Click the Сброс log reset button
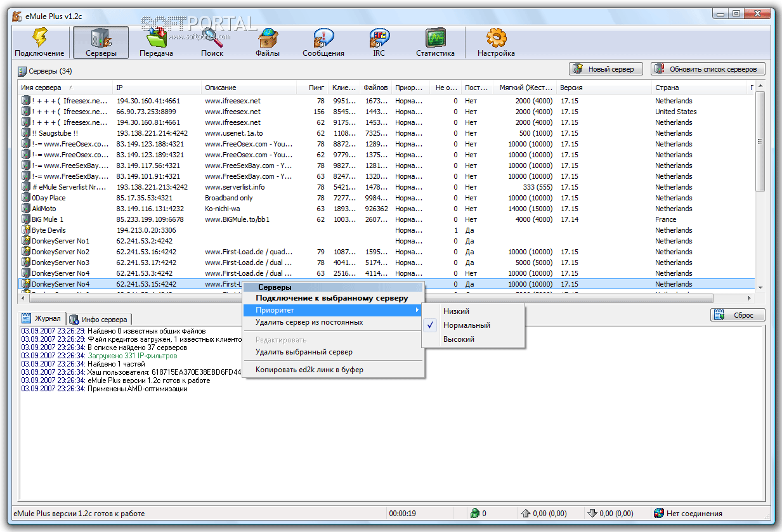Viewport: 782px width, 532px height. pos(738,315)
